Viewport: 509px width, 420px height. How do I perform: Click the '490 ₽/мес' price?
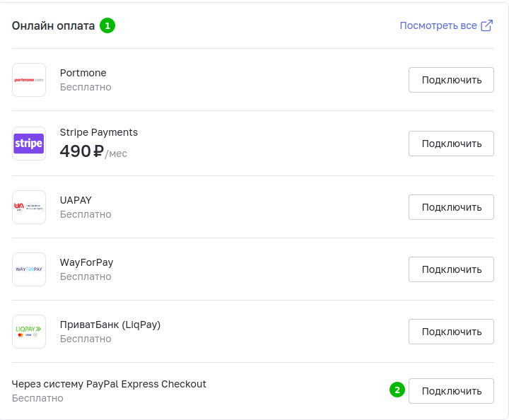pyautogui.click(x=93, y=151)
